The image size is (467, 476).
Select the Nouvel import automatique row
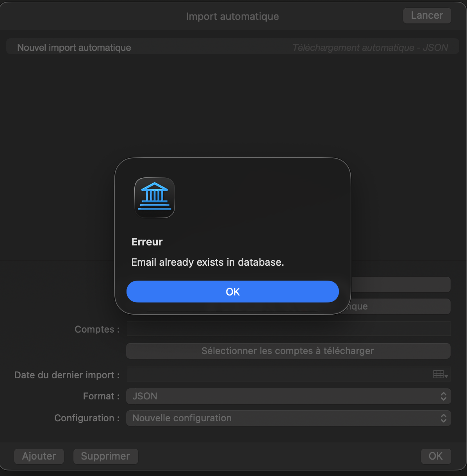(74, 48)
